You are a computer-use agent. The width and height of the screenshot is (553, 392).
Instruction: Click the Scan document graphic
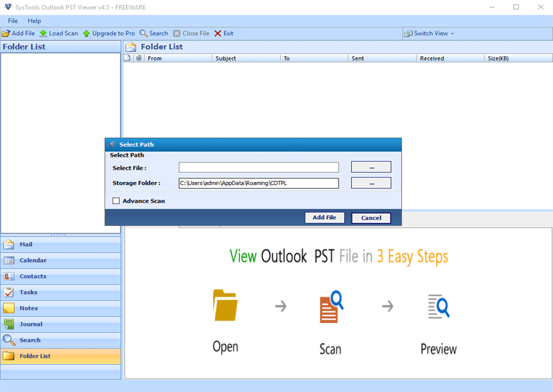point(331,307)
